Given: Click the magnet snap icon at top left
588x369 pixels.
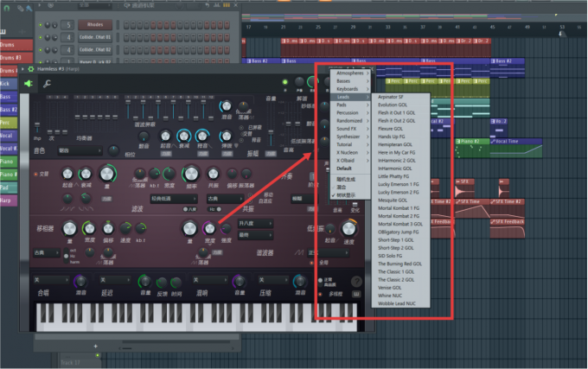Looking at the screenshot, I should pos(7,8).
